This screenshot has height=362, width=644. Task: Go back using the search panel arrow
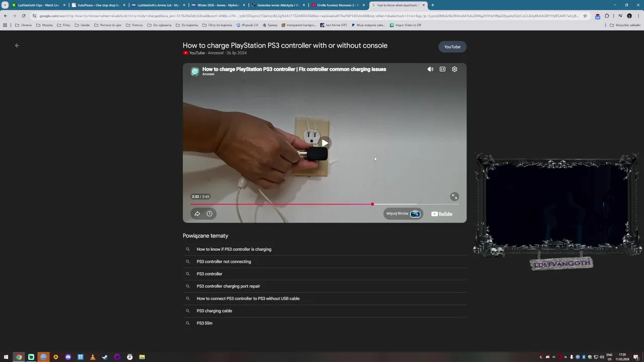point(17,45)
